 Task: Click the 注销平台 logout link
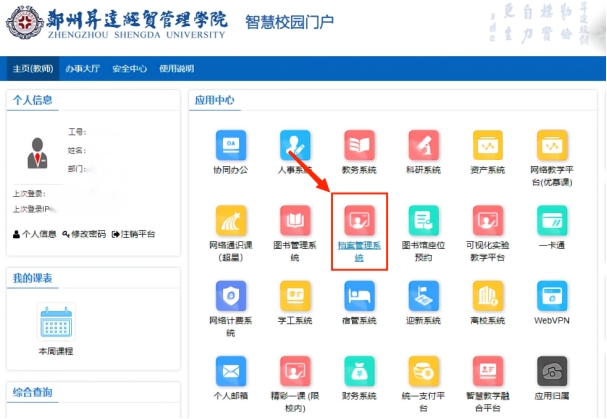point(134,234)
